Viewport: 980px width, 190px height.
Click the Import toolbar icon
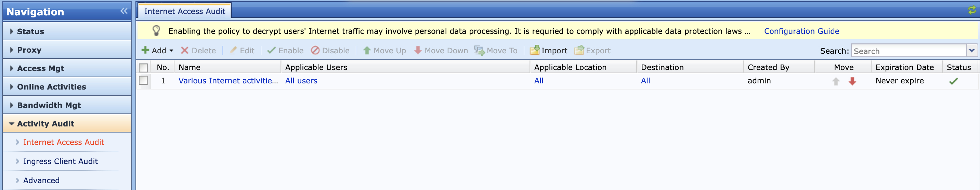point(535,51)
